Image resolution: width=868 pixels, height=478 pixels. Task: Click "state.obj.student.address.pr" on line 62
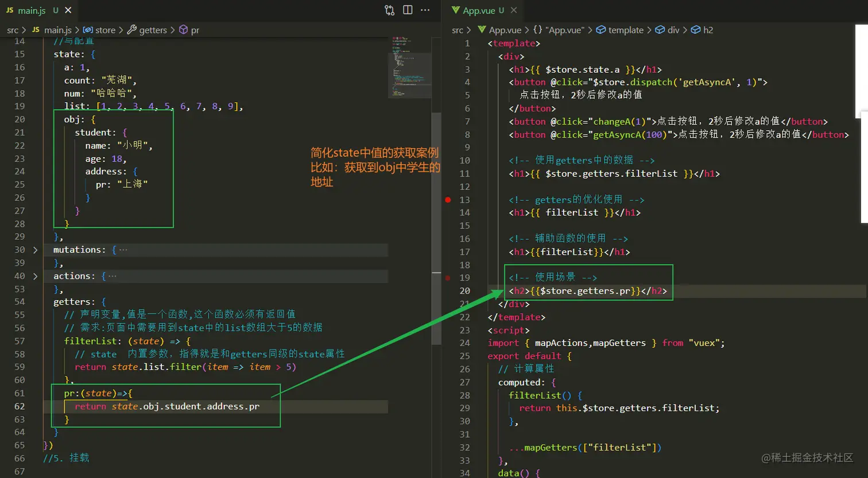tap(185, 406)
